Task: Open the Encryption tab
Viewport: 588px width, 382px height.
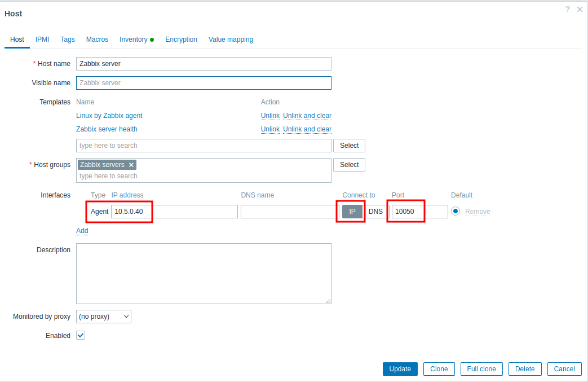Action: pyautogui.click(x=181, y=39)
